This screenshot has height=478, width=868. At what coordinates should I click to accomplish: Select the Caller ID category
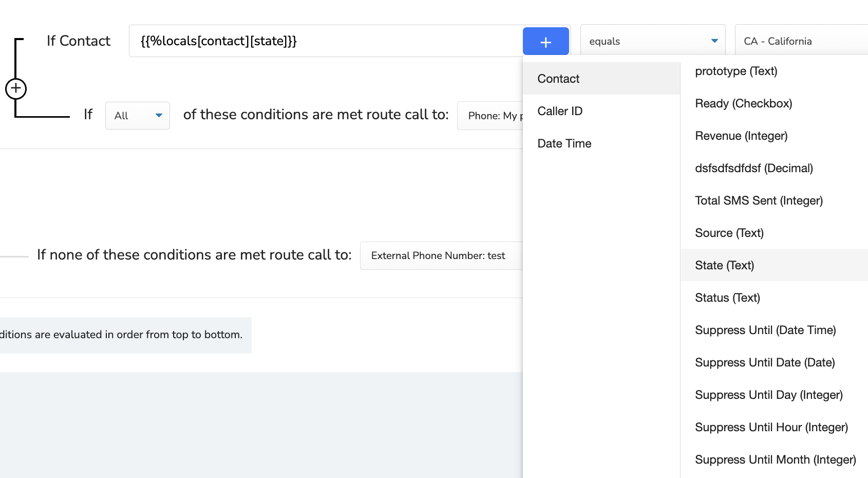click(601, 111)
